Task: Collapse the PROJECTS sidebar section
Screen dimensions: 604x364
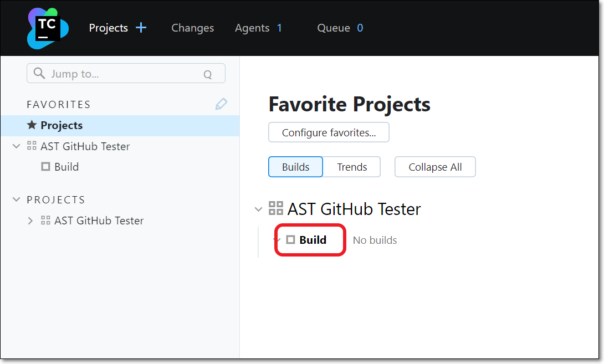Action: [x=16, y=199]
